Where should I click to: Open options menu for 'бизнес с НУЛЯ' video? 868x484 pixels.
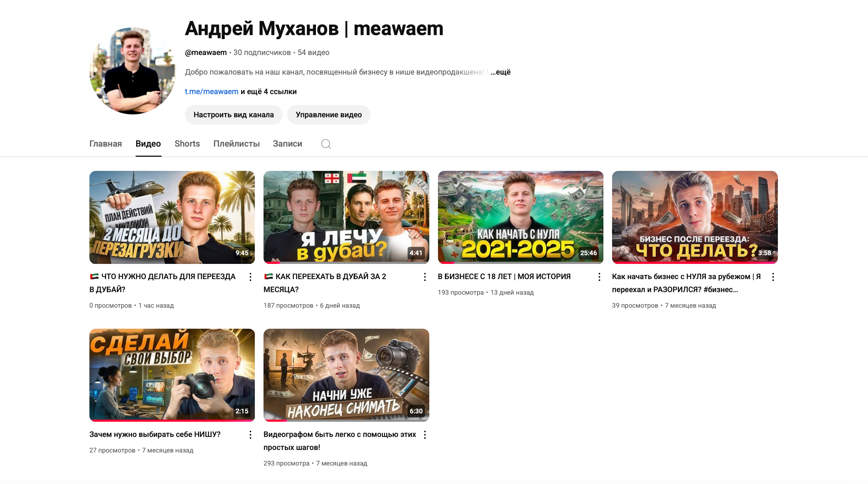tap(773, 277)
